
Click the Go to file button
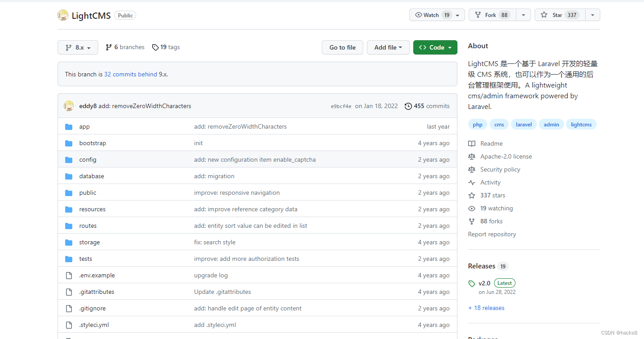343,47
